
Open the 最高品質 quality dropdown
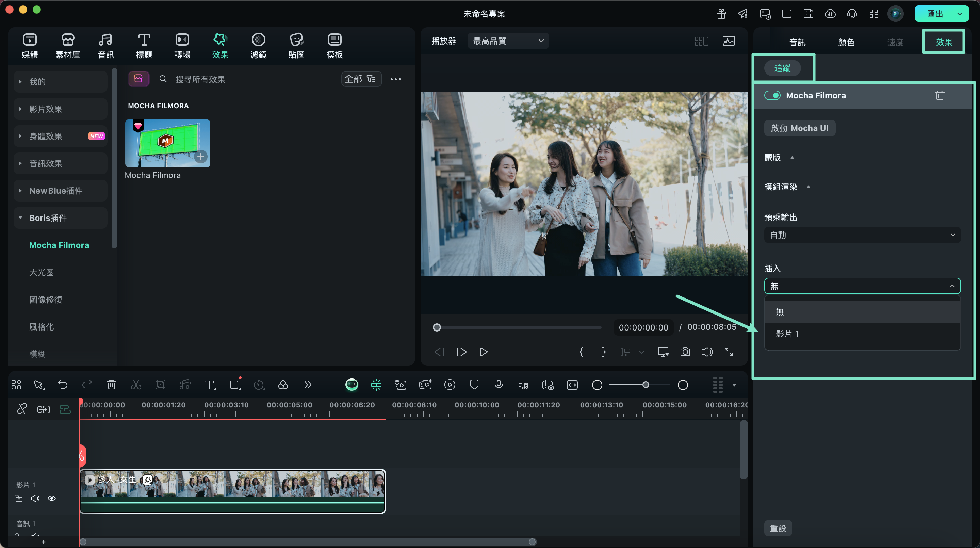pos(508,41)
